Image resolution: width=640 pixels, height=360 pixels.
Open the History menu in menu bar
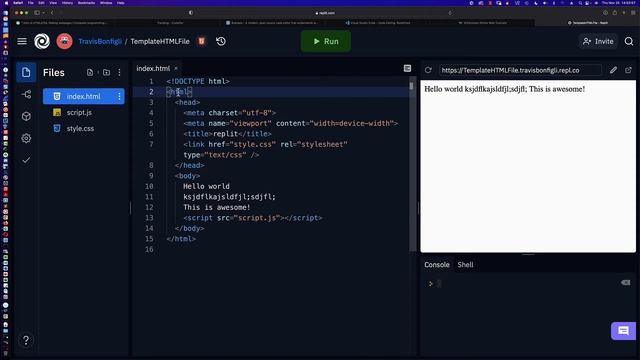click(67, 3)
